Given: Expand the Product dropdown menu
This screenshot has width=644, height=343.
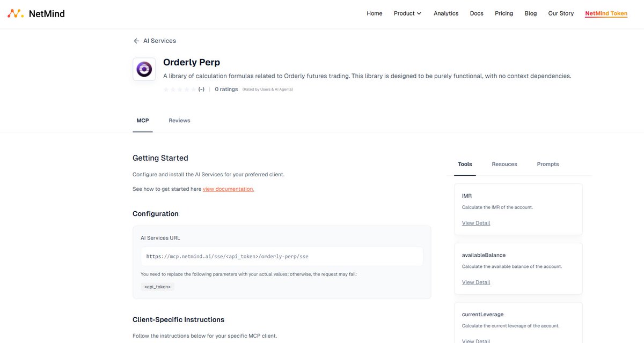Looking at the screenshot, I should 407,13.
